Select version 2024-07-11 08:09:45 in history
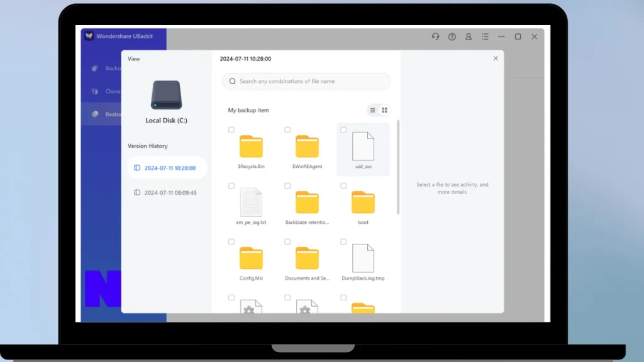 (167, 192)
